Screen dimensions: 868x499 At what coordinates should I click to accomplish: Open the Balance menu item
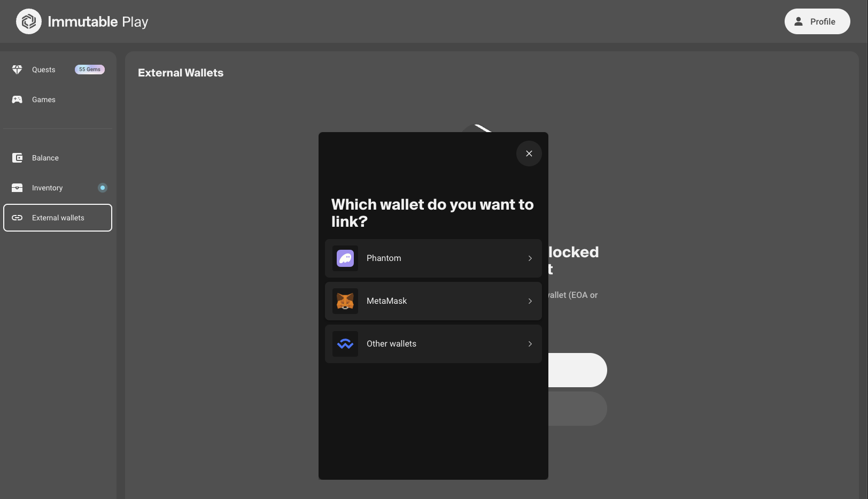(58, 158)
